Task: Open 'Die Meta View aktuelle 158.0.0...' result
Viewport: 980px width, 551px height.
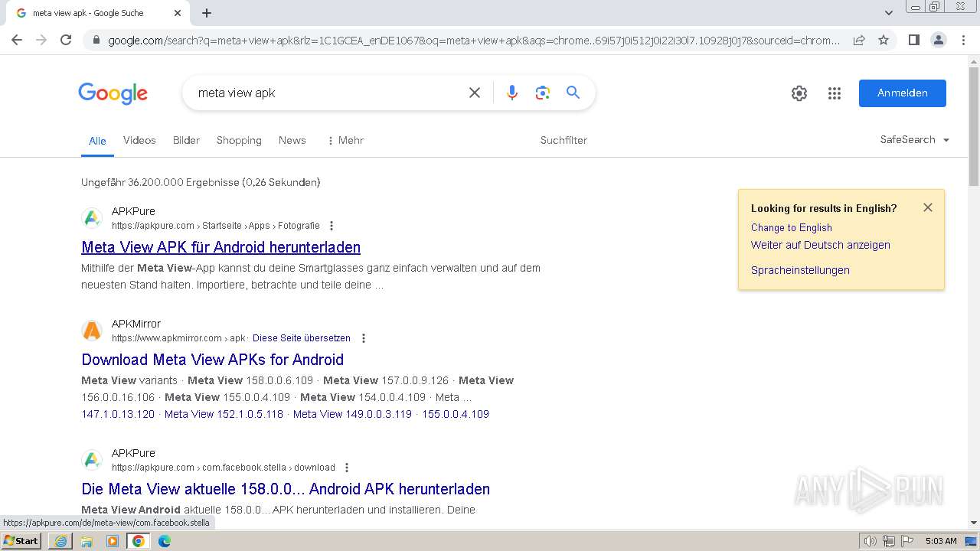Action: pyautogui.click(x=286, y=489)
